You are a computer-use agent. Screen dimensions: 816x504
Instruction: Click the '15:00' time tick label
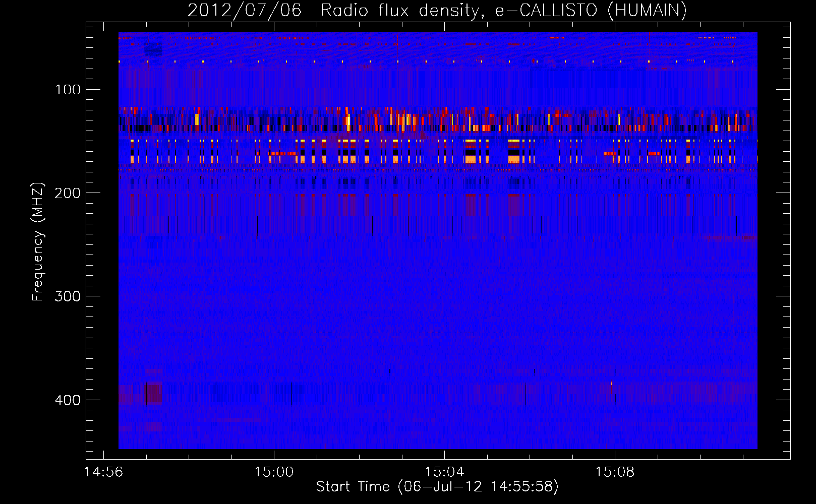[x=274, y=472]
